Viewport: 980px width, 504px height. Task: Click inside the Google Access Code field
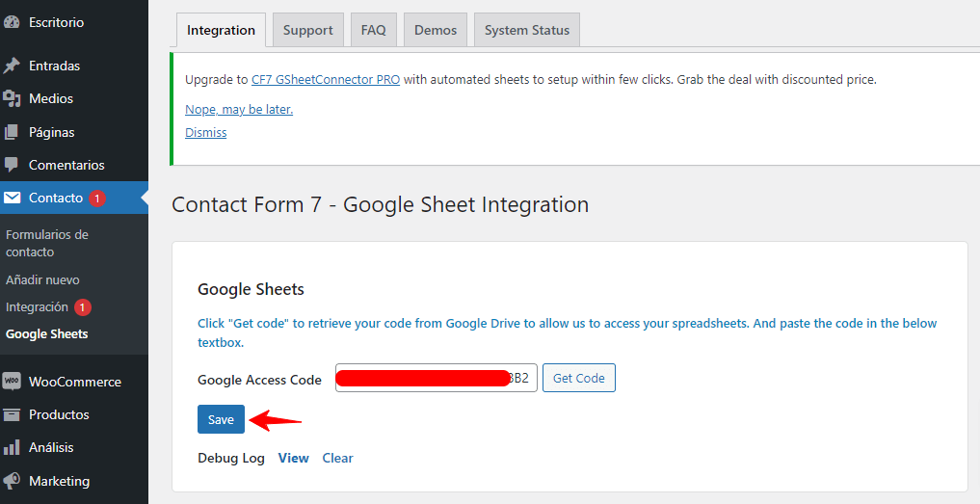[x=437, y=379]
